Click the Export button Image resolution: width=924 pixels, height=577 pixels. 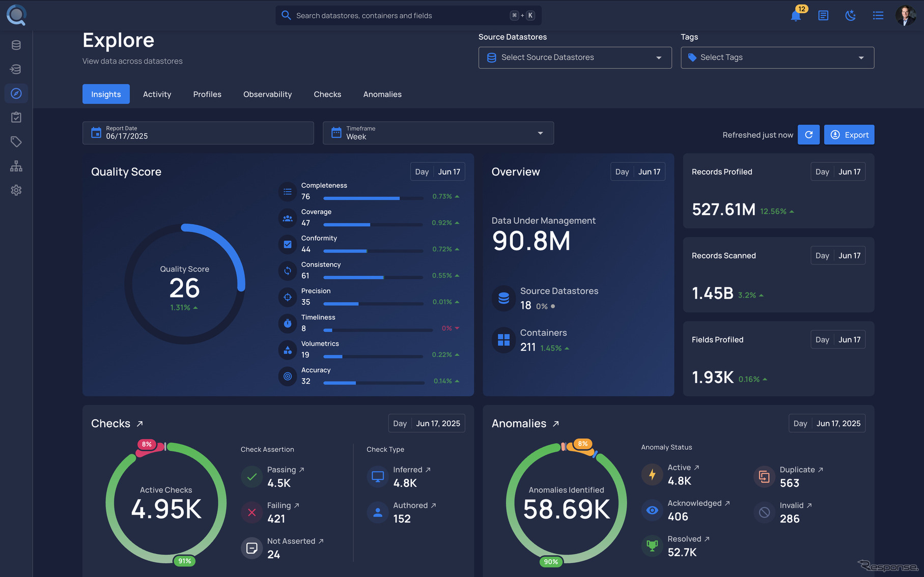click(849, 134)
